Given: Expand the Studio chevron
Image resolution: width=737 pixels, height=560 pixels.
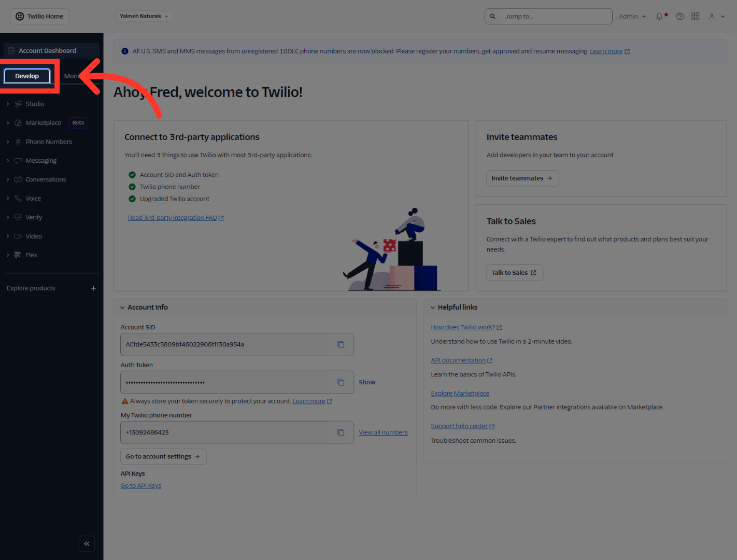Looking at the screenshot, I should coord(8,104).
